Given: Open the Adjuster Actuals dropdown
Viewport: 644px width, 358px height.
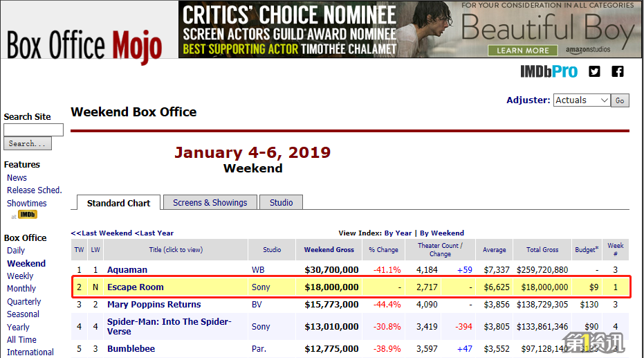Looking at the screenshot, I should [582, 100].
